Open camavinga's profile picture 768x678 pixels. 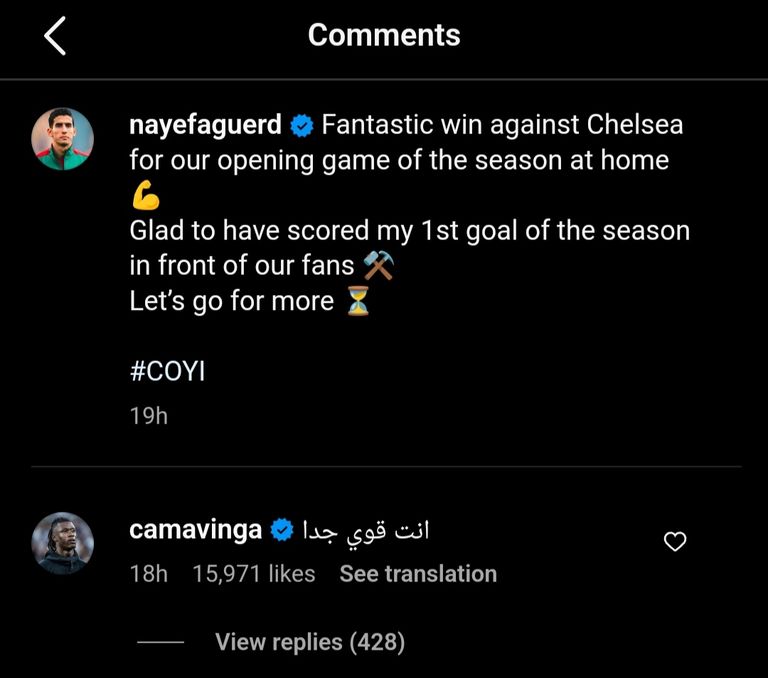(62, 543)
